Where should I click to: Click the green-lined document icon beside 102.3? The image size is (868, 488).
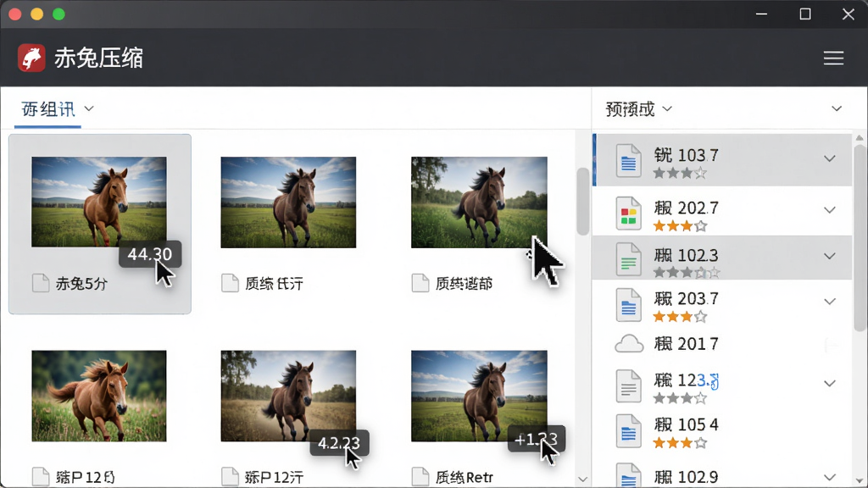pos(628,259)
